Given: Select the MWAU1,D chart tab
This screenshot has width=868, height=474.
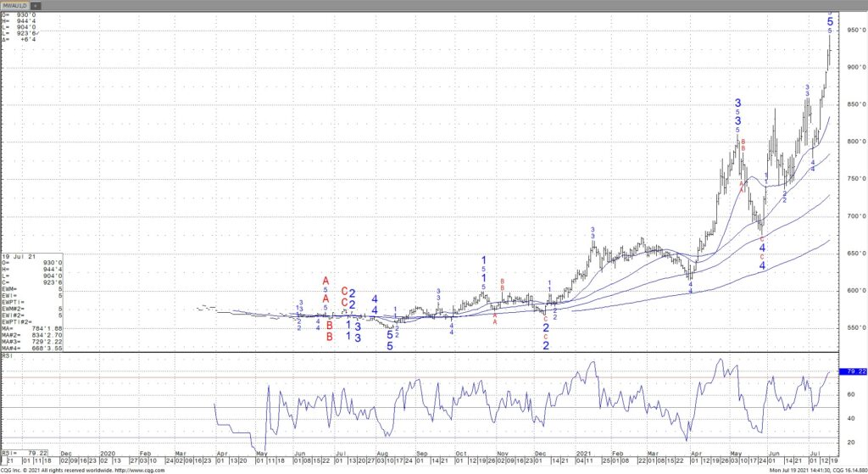Looking at the screenshot, I should tap(14, 5).
